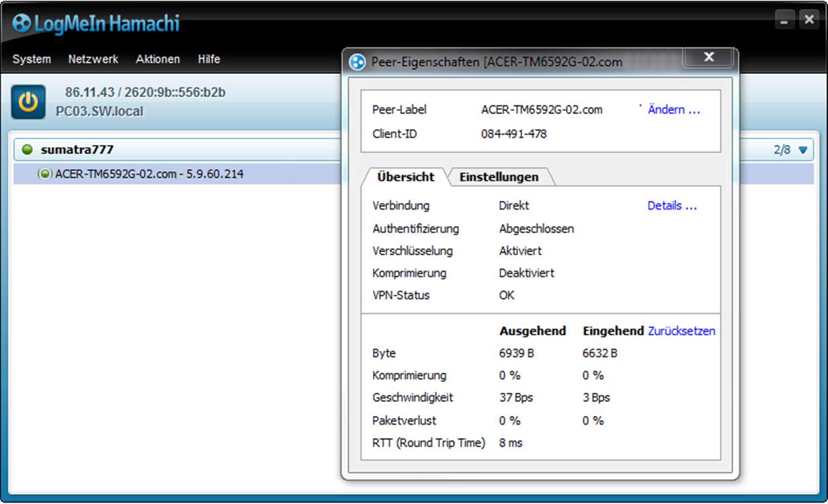Screen dimensions: 828x504
Task: Open the System menu
Action: coord(32,59)
